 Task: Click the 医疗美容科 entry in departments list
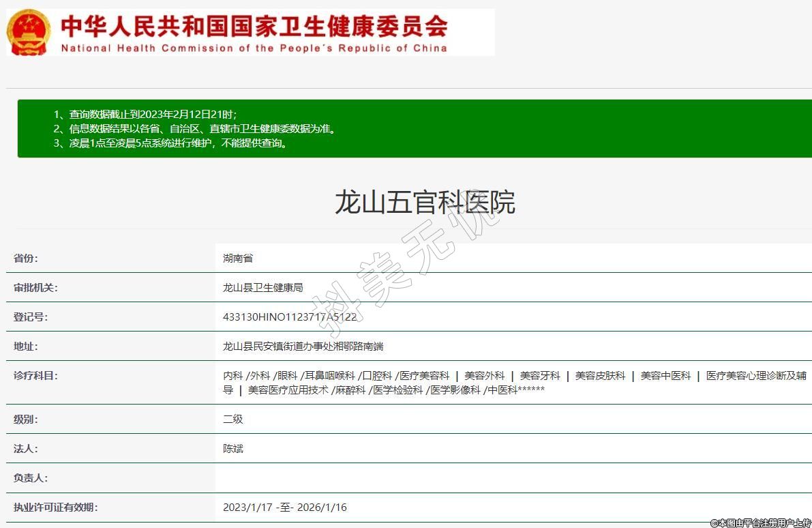point(425,376)
